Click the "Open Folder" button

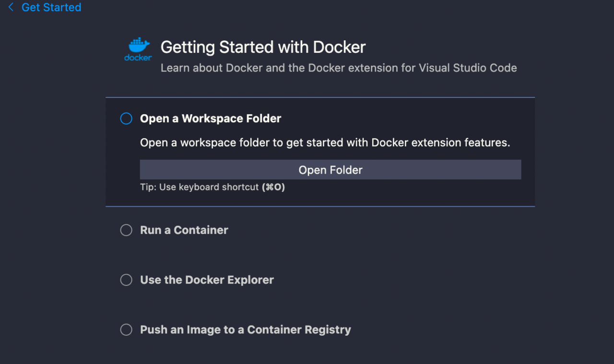(x=330, y=169)
